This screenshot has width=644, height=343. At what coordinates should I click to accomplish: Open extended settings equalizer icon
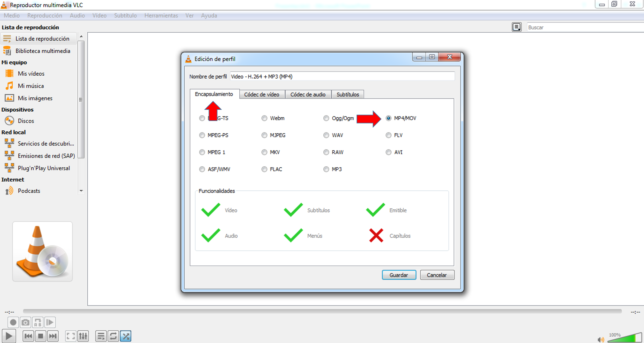pyautogui.click(x=83, y=336)
